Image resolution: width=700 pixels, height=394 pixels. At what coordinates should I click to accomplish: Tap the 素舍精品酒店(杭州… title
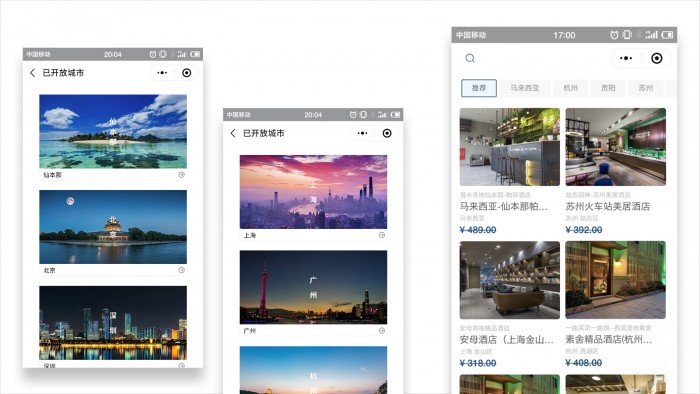tap(609, 340)
